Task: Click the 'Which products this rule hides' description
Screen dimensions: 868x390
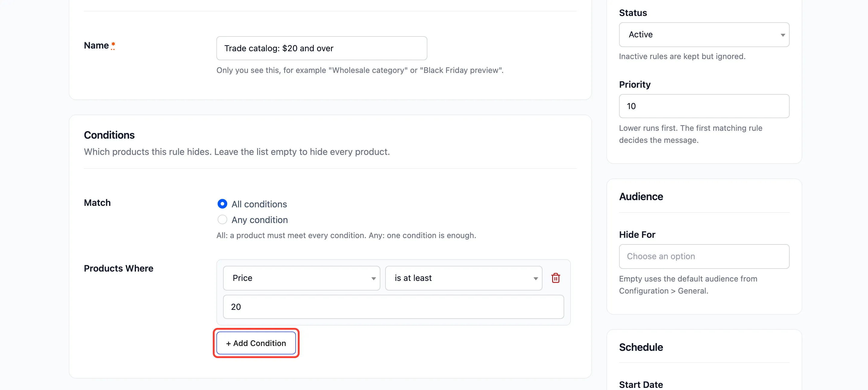Action: 237,152
